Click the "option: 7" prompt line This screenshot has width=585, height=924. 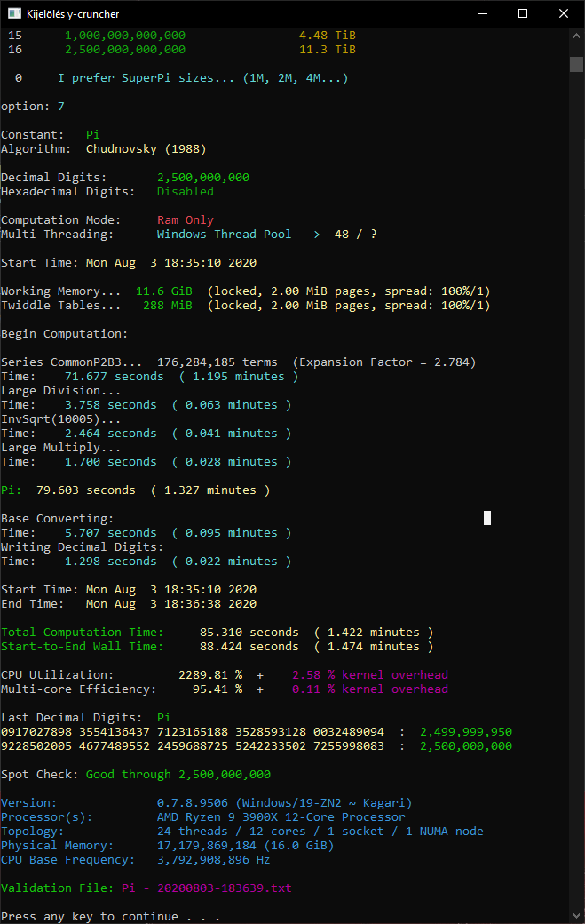coord(33,107)
